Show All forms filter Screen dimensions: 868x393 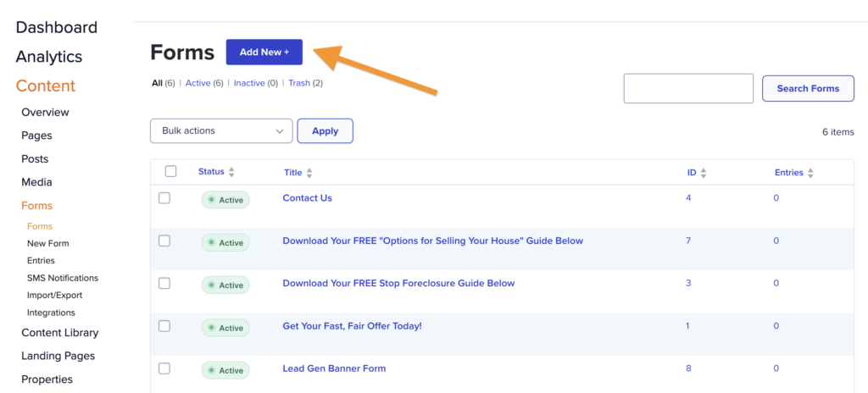(x=157, y=83)
